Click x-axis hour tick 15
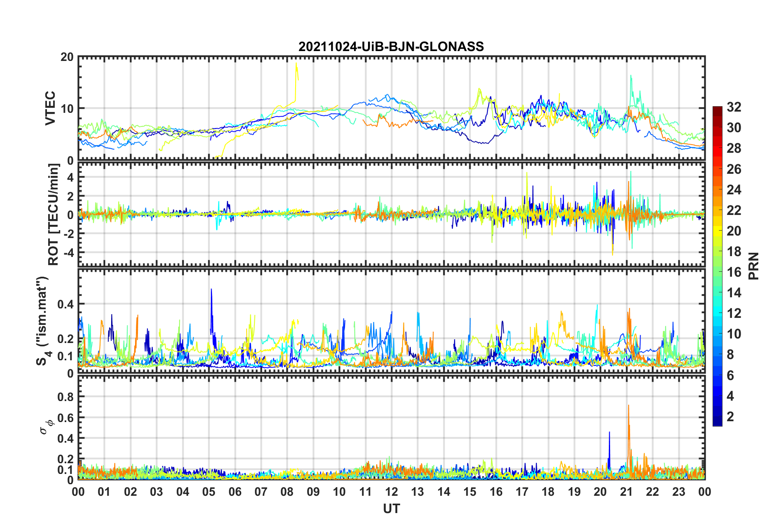Image resolution: width=783 pixels, height=532 pixels. tap(470, 492)
